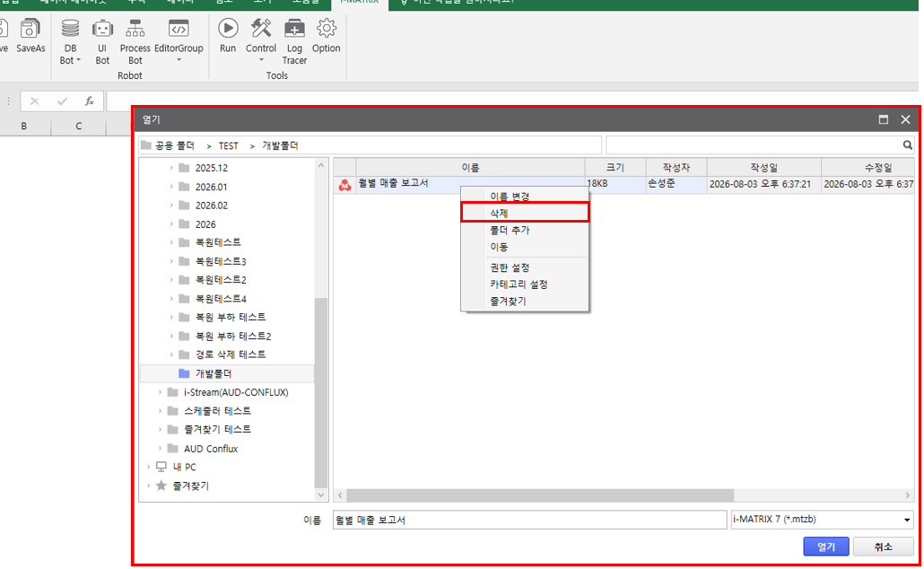Viewport: 924px width, 569px height.
Task: Sort by the 작성일 column header
Action: click(x=764, y=168)
